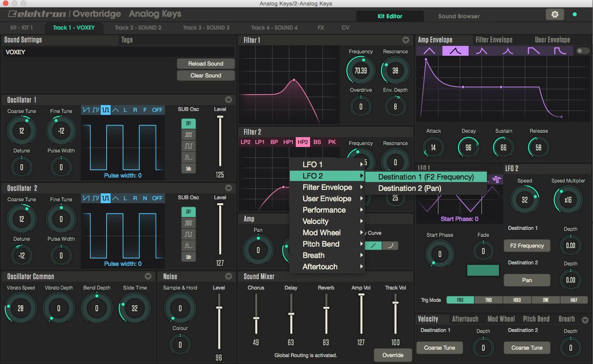
Task: Select the first sub-oscillator wave icon in Oscillator 1
Action: click(x=189, y=135)
